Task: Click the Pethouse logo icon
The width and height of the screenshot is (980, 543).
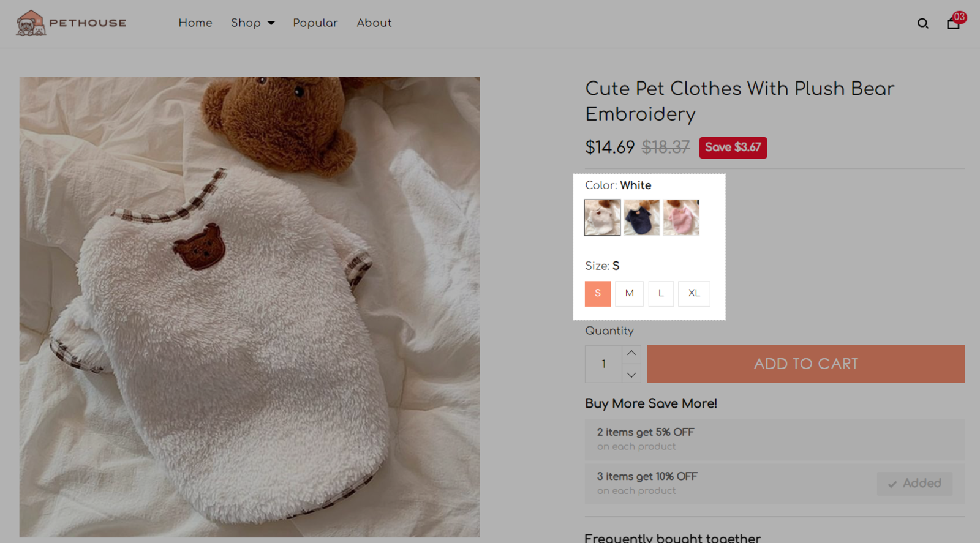Action: tap(31, 23)
